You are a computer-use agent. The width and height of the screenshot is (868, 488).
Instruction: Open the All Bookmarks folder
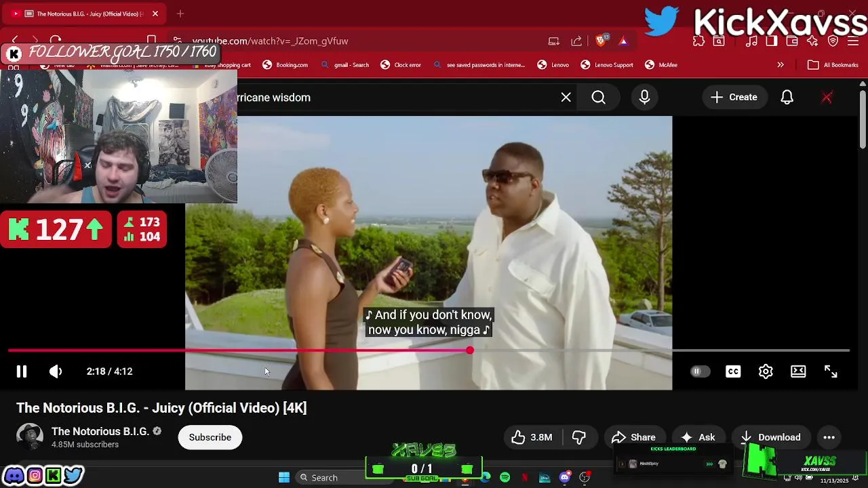click(x=833, y=65)
